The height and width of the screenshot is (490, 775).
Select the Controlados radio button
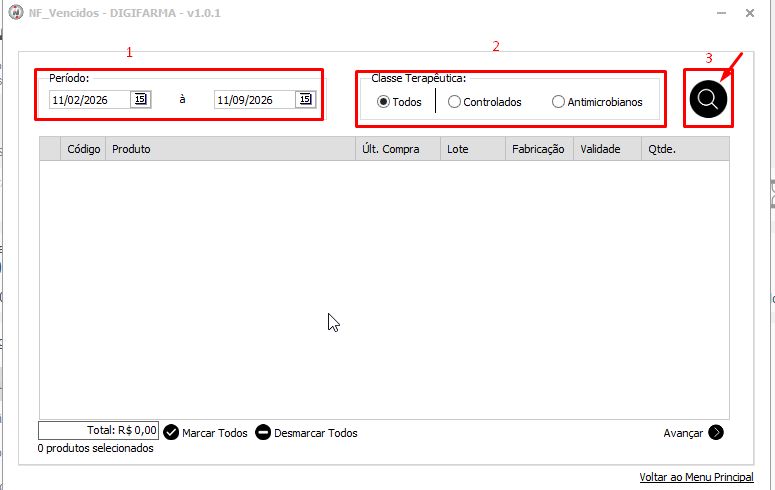tap(454, 102)
